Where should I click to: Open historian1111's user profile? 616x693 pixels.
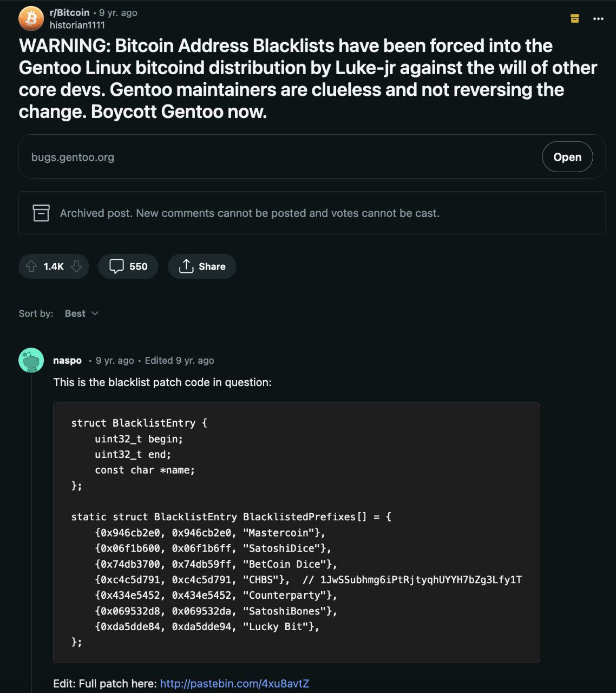77,25
